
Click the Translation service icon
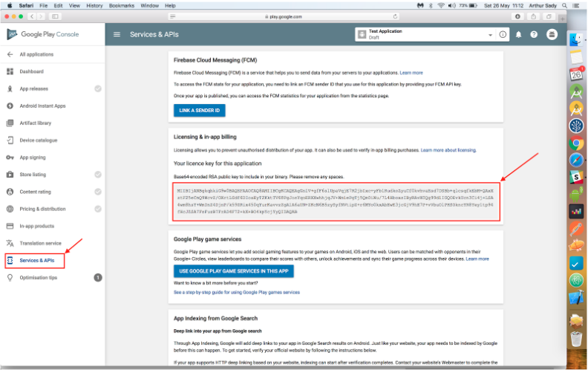coord(10,243)
